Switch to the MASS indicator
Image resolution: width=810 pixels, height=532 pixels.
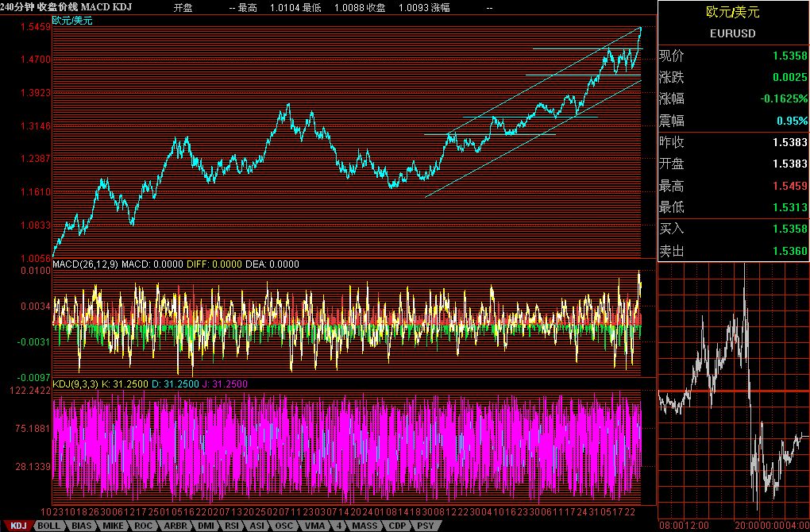363,526
